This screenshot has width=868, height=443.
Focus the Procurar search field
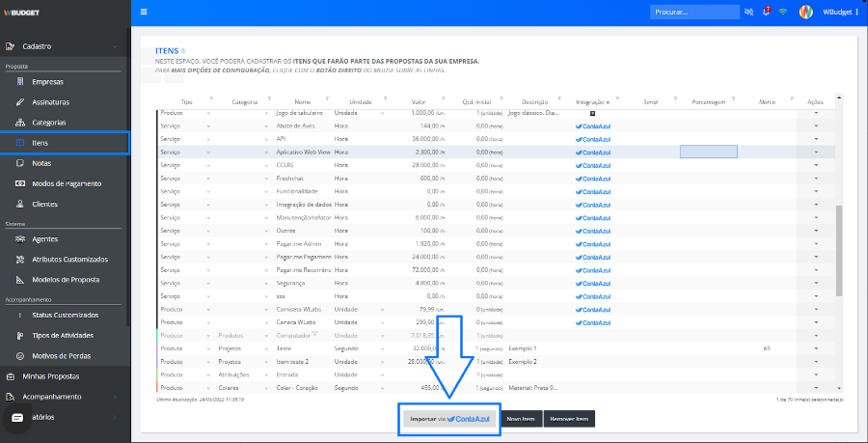click(694, 12)
